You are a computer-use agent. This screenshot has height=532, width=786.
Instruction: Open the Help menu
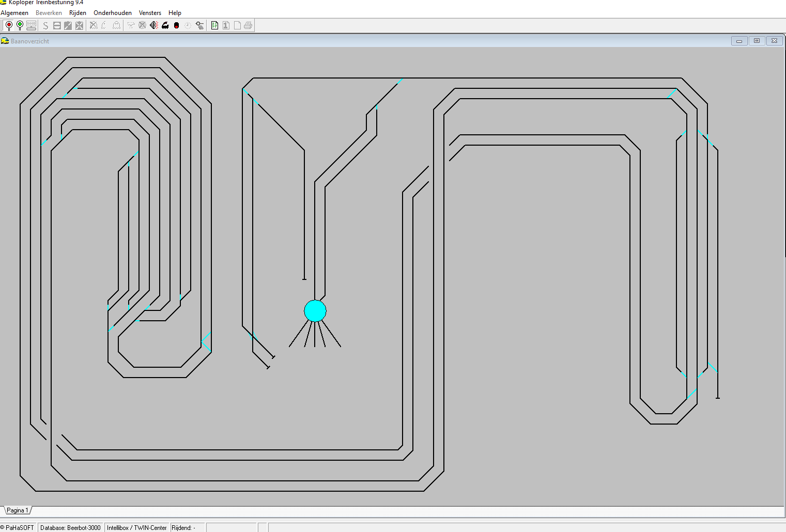tap(175, 13)
